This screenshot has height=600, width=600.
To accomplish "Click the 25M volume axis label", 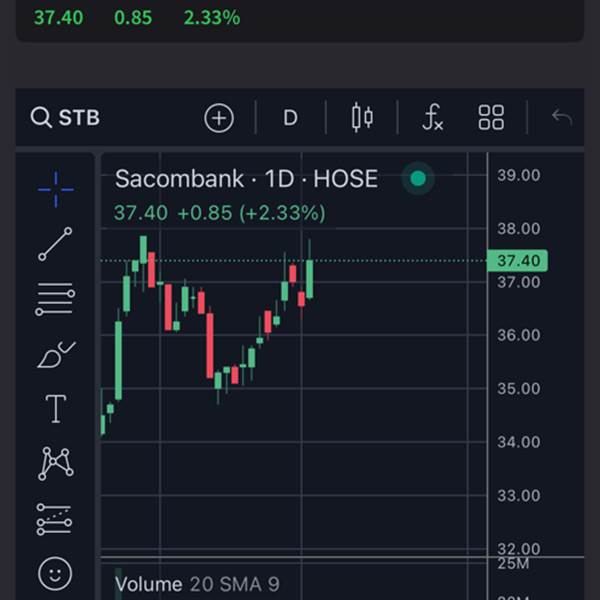I will tap(513, 564).
